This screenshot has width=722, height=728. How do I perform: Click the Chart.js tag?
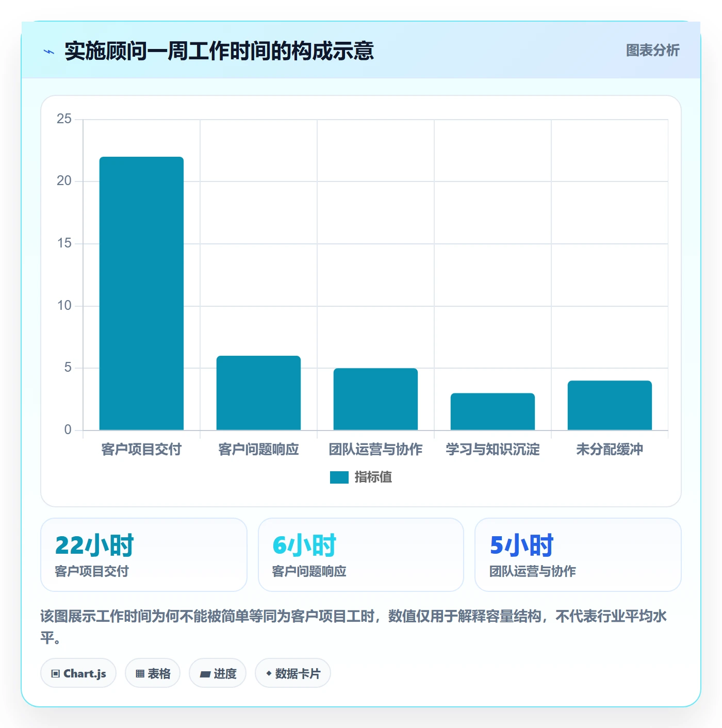(x=78, y=673)
